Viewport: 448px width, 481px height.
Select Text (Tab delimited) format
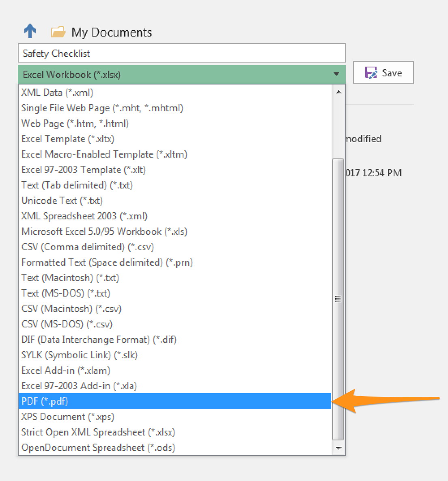point(77,185)
